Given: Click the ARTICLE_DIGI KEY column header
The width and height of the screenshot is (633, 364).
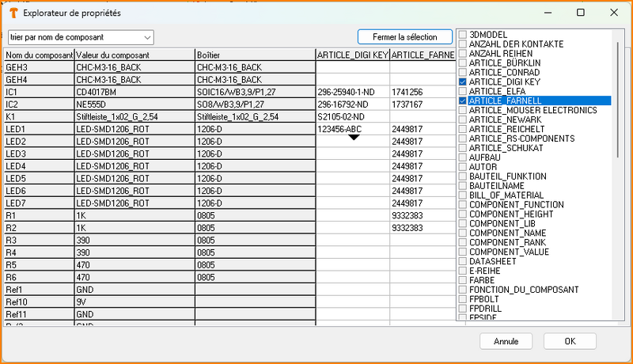Looking at the screenshot, I should 352,55.
